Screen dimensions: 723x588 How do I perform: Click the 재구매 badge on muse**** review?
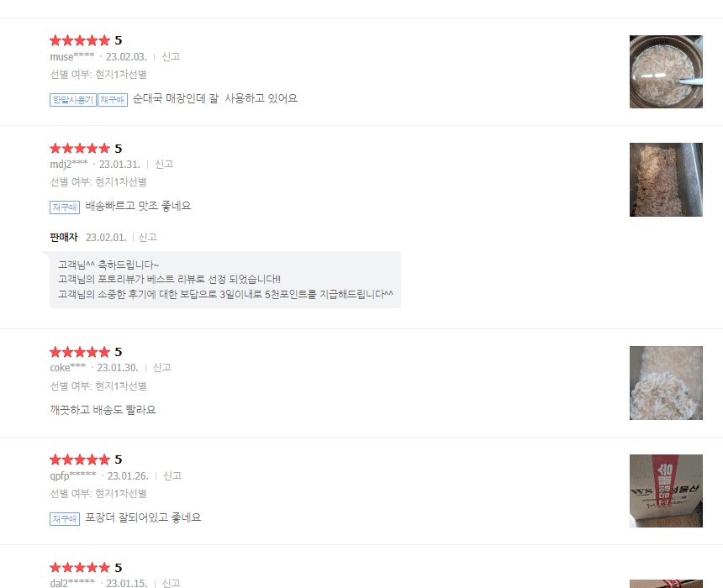tap(113, 100)
